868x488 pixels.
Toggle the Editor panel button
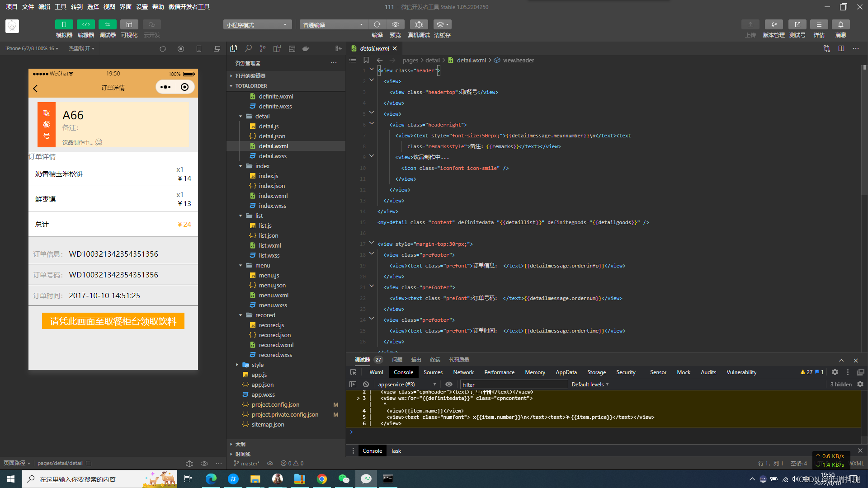pyautogui.click(x=85, y=24)
